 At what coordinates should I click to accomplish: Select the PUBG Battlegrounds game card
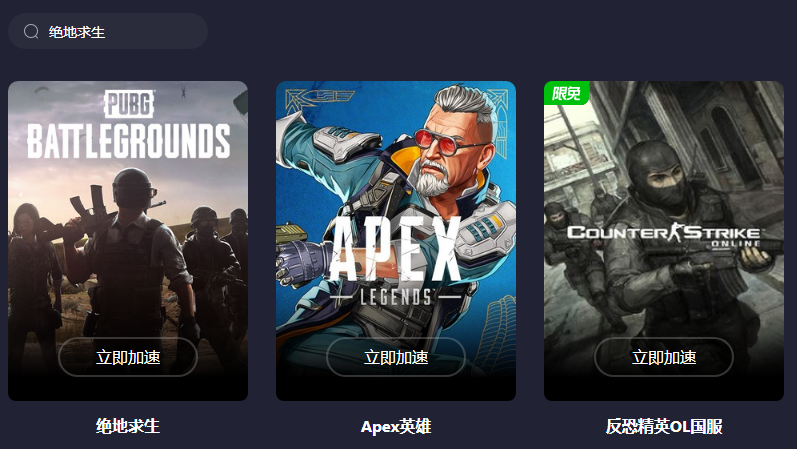point(128,241)
